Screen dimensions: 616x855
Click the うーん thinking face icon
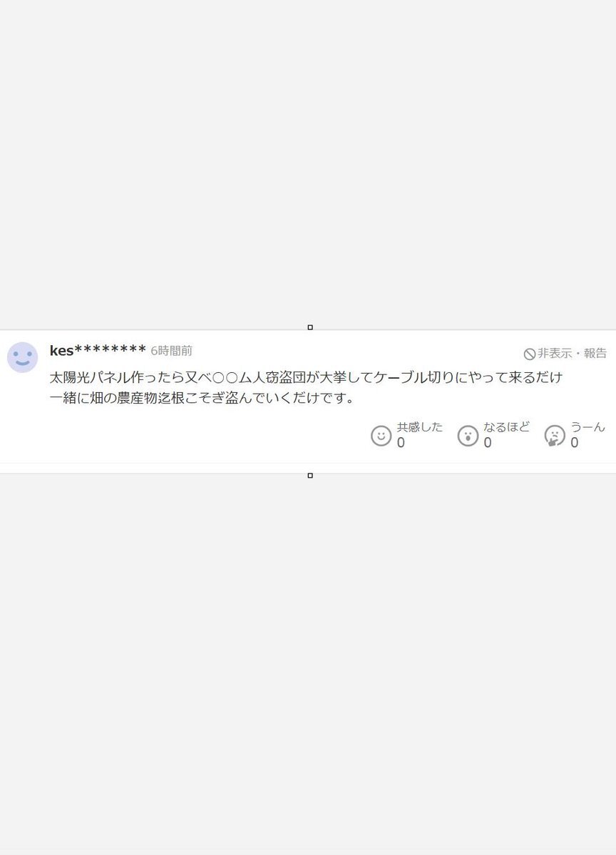tap(555, 436)
